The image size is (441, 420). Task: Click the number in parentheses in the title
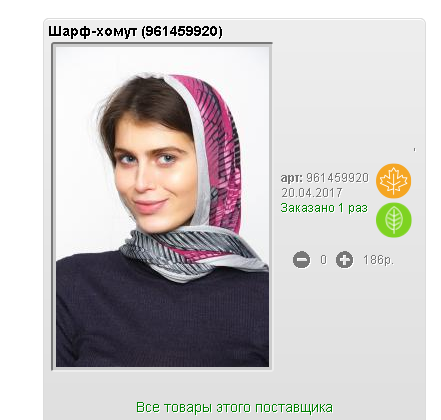pos(182,31)
